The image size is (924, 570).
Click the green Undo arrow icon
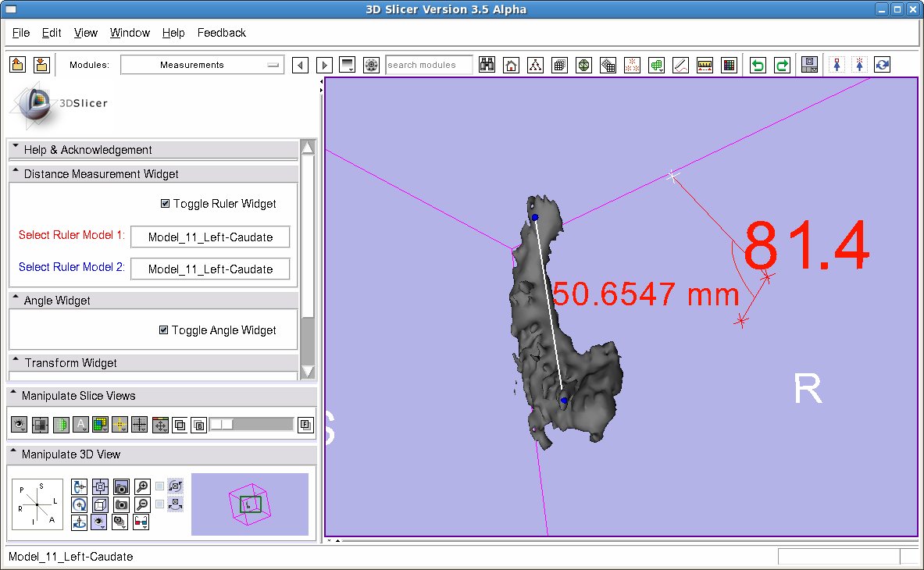click(757, 66)
